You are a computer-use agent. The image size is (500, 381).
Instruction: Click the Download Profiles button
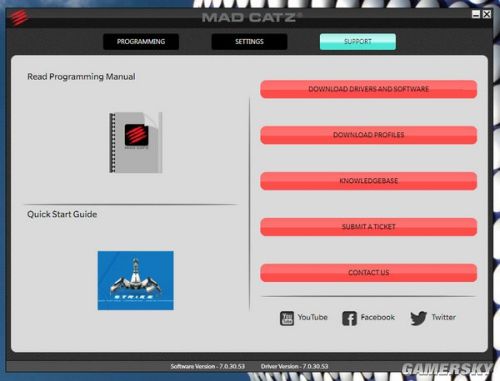click(369, 135)
